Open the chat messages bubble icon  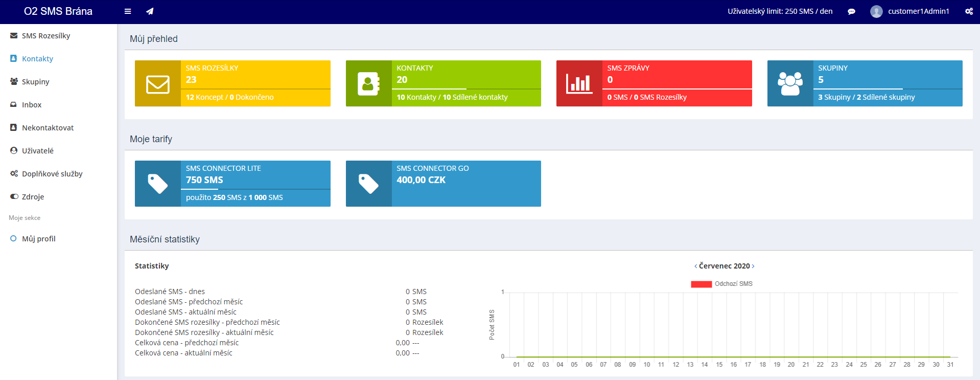pyautogui.click(x=851, y=11)
